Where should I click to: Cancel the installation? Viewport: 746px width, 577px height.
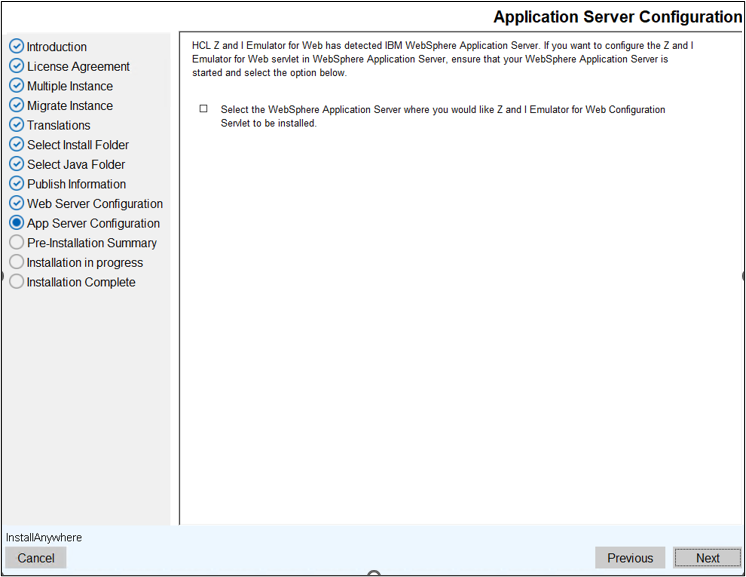[x=36, y=558]
